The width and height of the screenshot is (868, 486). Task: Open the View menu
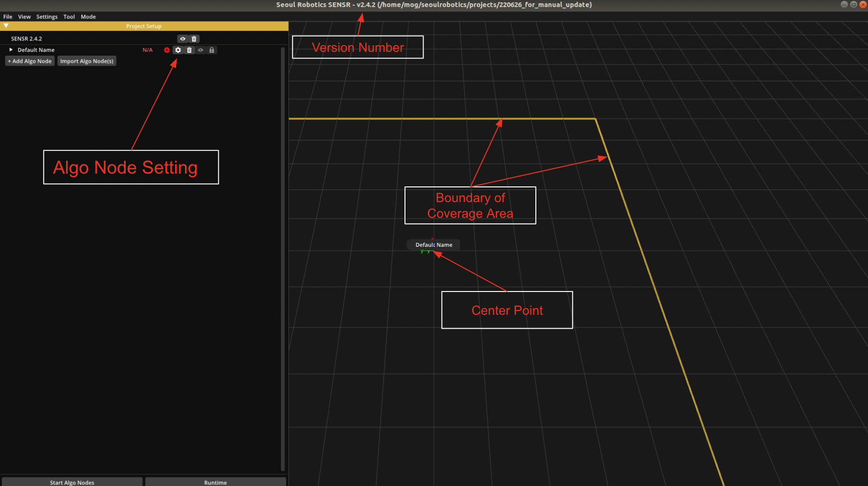coord(24,17)
